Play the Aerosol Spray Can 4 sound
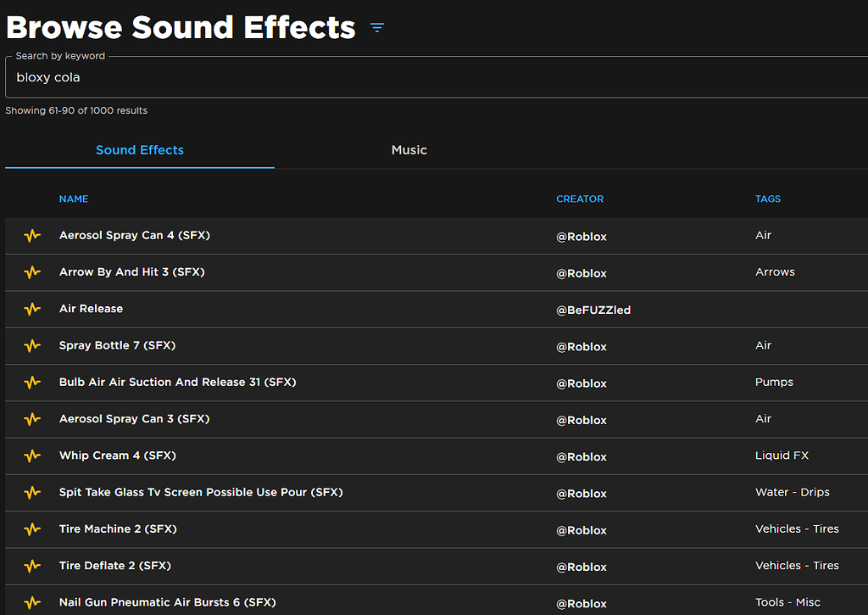 tap(32, 236)
